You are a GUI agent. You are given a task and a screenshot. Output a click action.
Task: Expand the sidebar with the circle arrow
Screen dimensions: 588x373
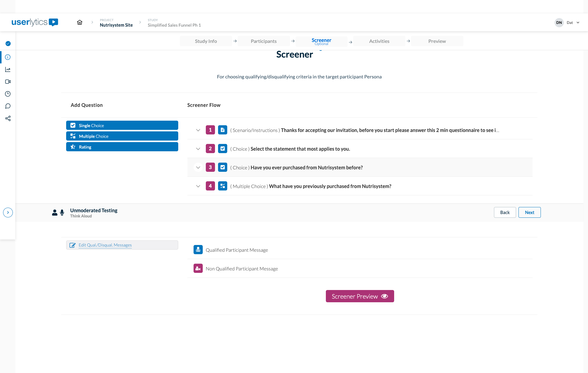click(x=8, y=213)
